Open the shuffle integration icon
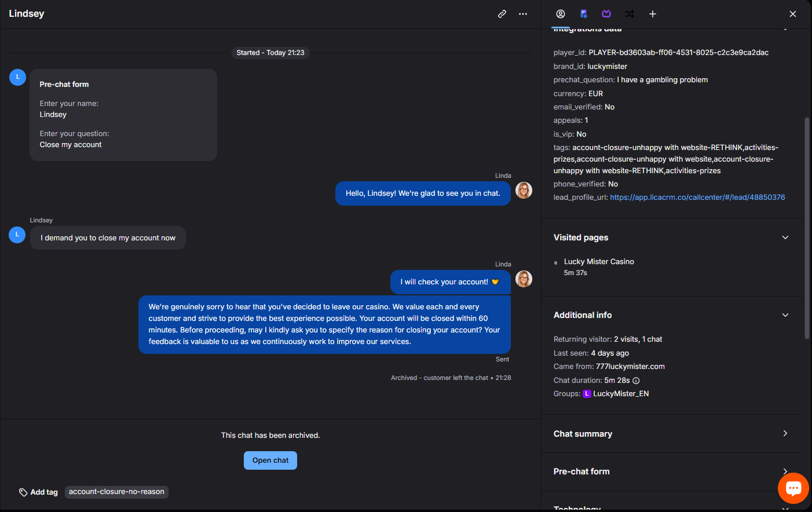This screenshot has width=812, height=512. pos(630,14)
